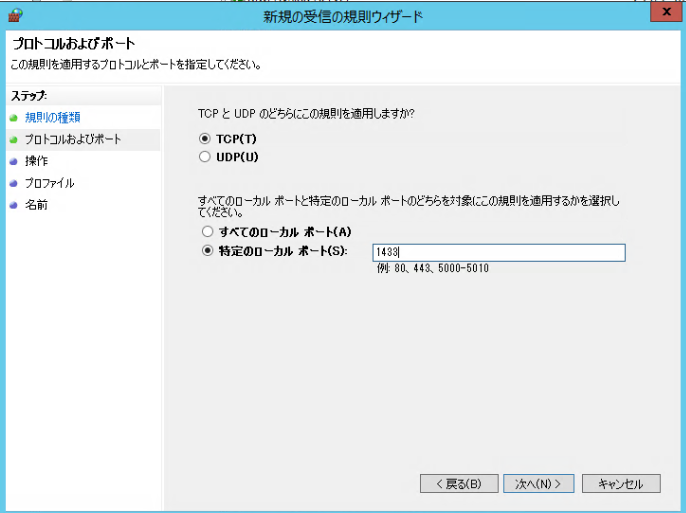Click blue bullet beside 操作

(14, 161)
